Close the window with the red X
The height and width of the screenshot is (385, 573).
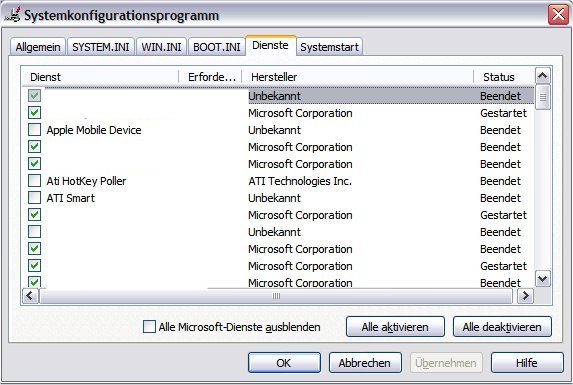pyautogui.click(x=558, y=15)
